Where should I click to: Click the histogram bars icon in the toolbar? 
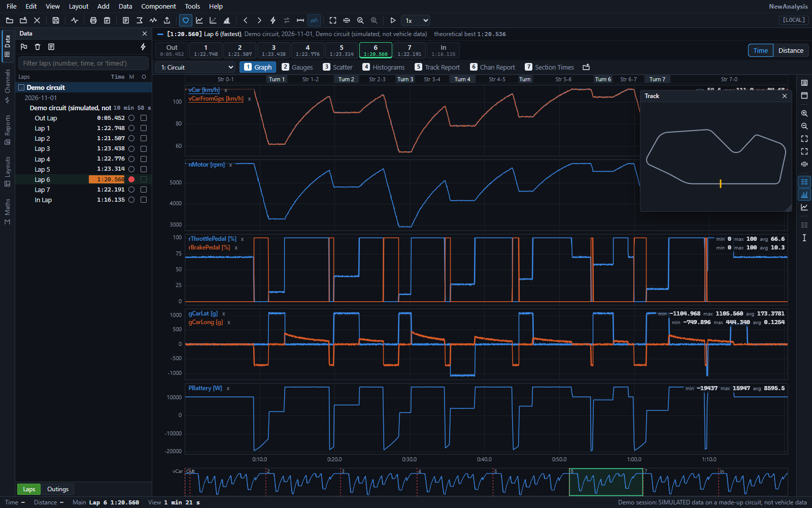(227, 20)
